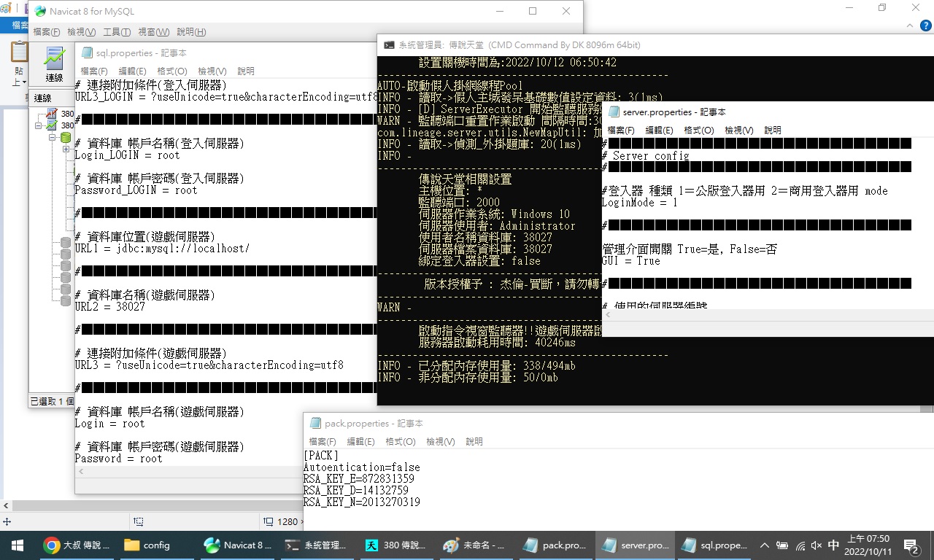Click the 中 input method indicator
Screen dimensions: 934x560
coord(834,545)
